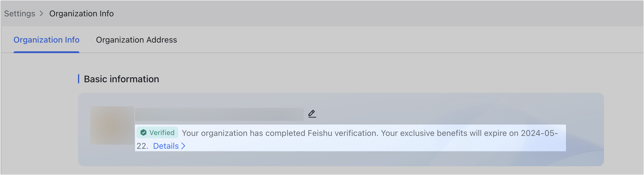Click the breadcrumb separator chevron after Settings

(x=41, y=13)
